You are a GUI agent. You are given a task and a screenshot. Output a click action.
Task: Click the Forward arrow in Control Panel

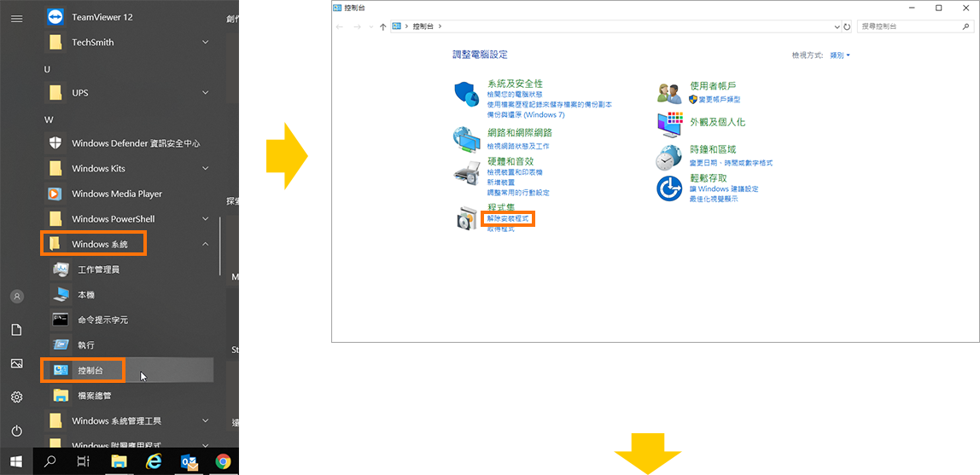pos(357,26)
